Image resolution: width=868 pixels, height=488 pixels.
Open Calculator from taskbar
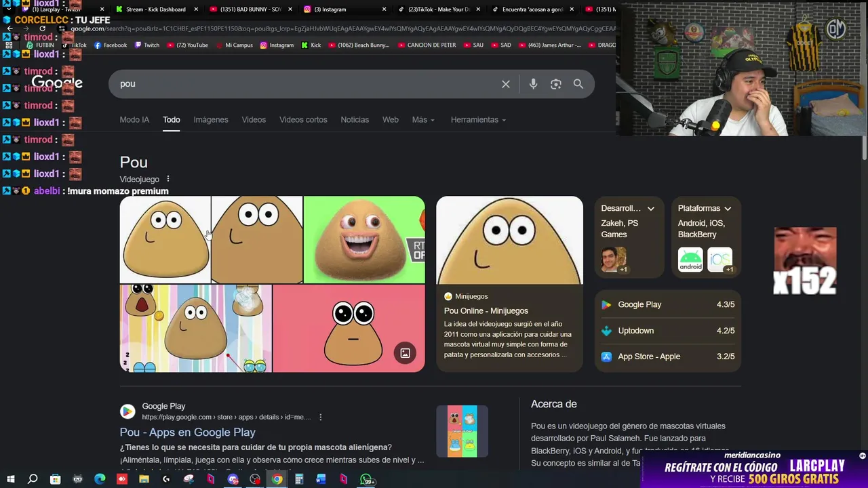tap(299, 479)
